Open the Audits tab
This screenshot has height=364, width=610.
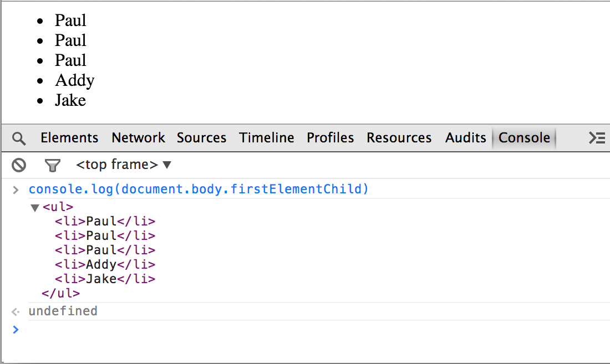(465, 138)
